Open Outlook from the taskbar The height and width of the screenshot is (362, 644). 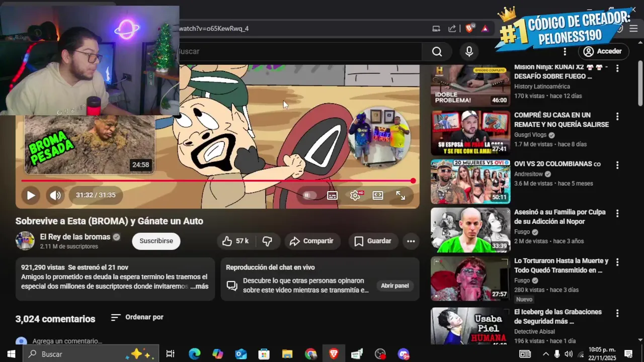click(x=241, y=354)
